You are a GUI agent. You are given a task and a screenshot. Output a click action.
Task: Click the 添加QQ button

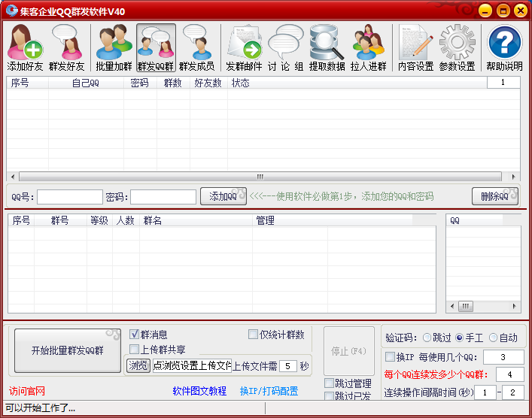tap(223, 196)
